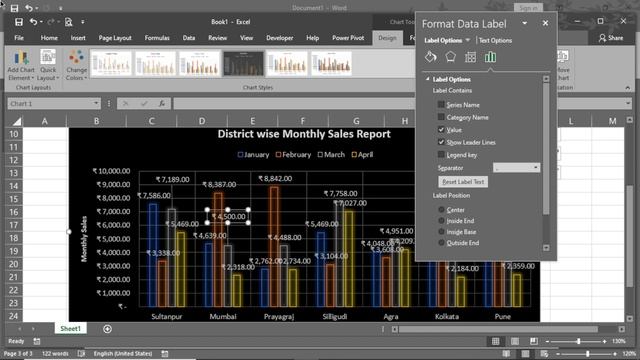Enable the Legend key checkbox
640x360 pixels.
coord(441,155)
